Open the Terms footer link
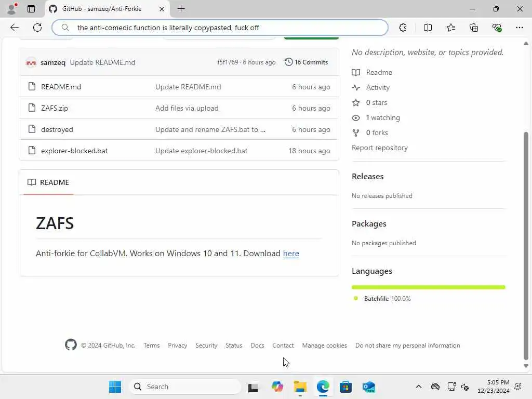 (151, 345)
